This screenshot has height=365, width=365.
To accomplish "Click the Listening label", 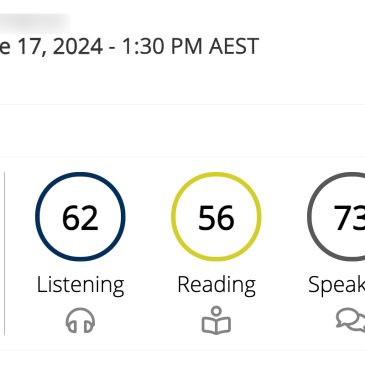I will click(x=80, y=285).
